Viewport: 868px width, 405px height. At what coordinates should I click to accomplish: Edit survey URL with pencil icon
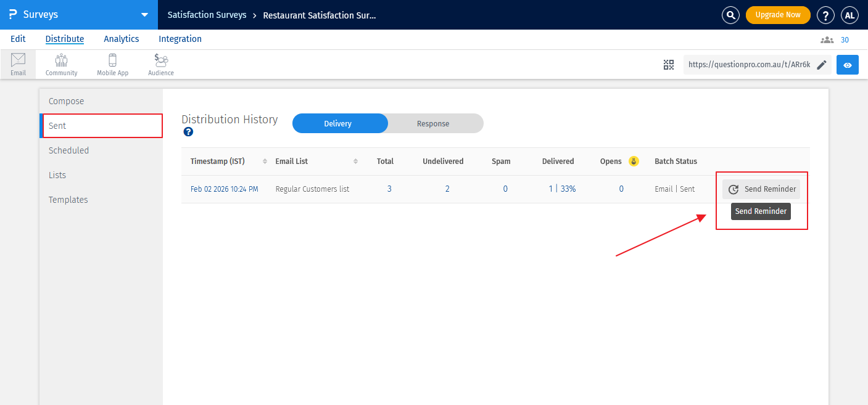822,65
